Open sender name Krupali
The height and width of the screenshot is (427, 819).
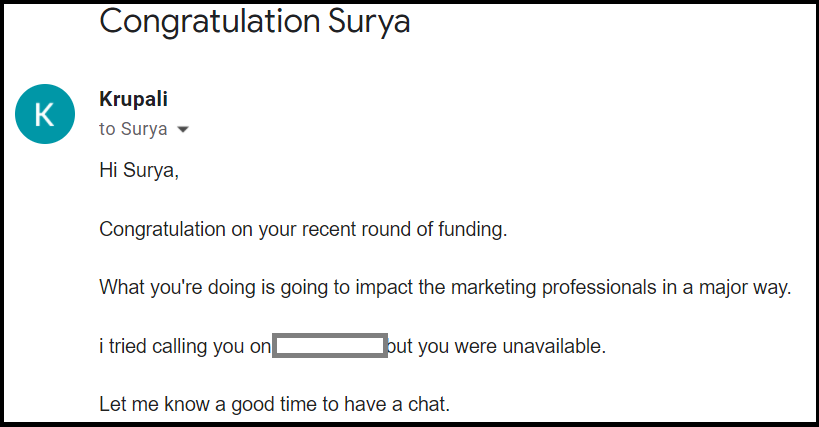tap(133, 99)
